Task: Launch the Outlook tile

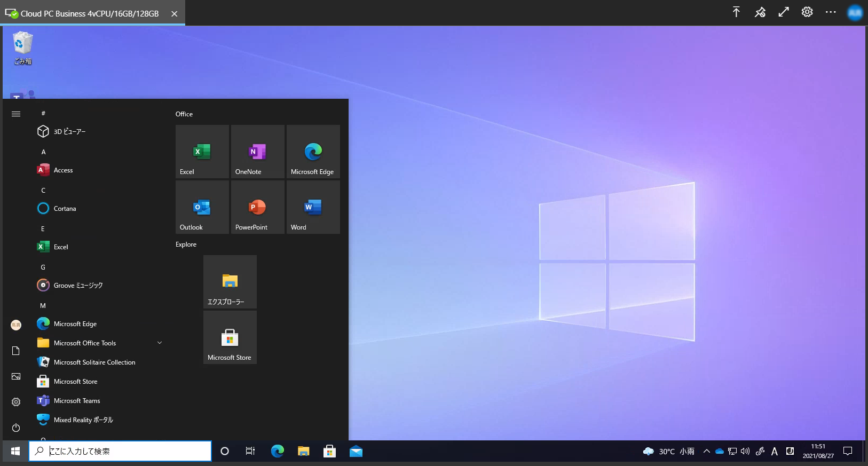Action: click(202, 207)
